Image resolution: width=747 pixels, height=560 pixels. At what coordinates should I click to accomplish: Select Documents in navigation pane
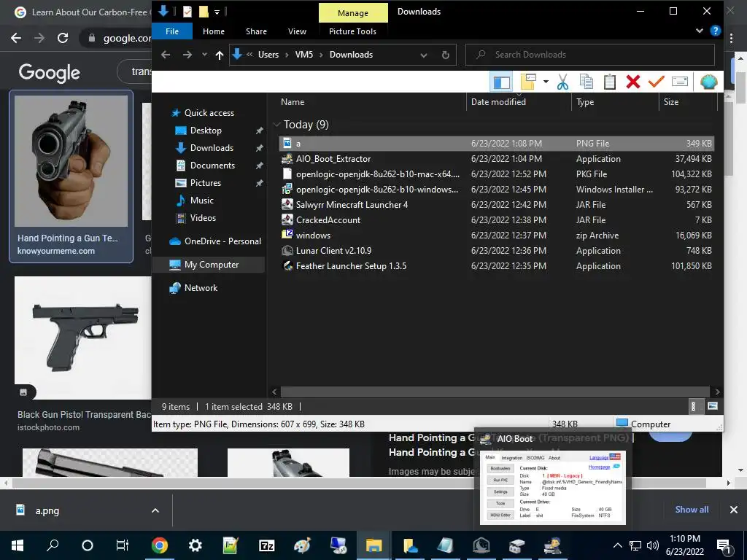212,166
